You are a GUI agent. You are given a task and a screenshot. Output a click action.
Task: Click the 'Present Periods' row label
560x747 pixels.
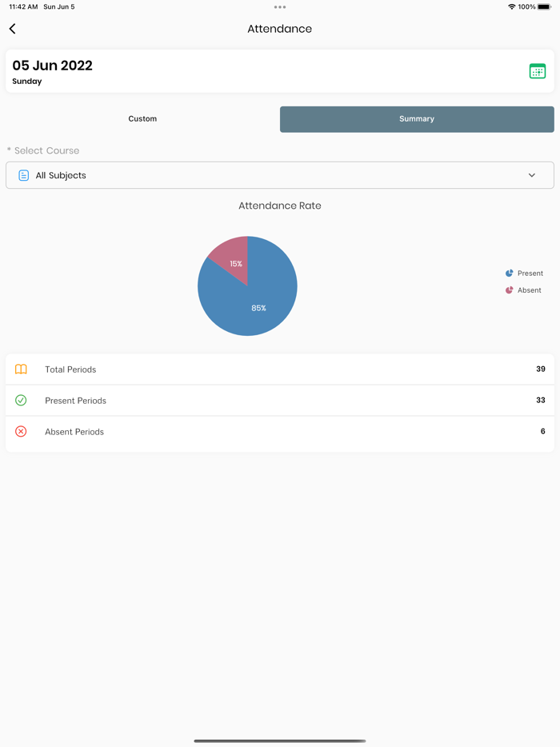coord(75,401)
